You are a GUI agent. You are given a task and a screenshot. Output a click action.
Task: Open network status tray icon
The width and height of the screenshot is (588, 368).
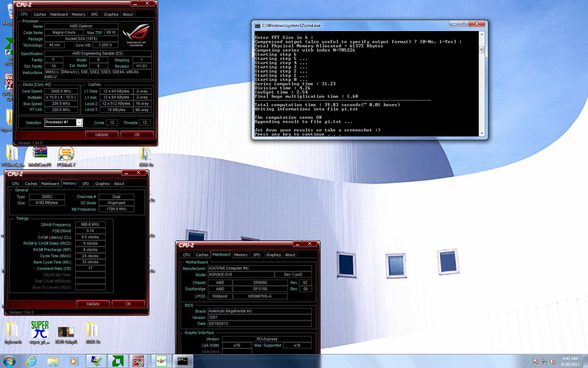pos(544,361)
